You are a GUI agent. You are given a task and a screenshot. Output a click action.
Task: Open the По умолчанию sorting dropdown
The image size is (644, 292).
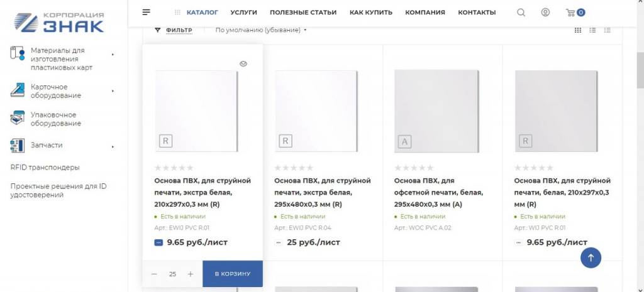(x=260, y=30)
